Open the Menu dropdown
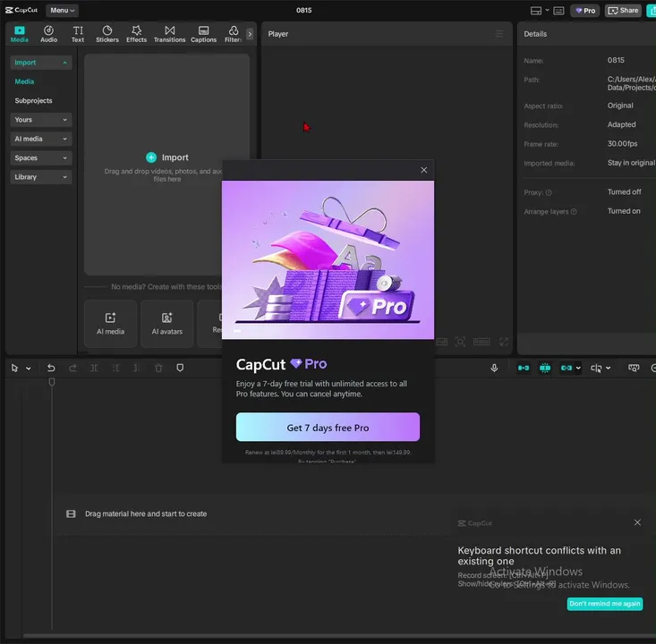 (63, 10)
